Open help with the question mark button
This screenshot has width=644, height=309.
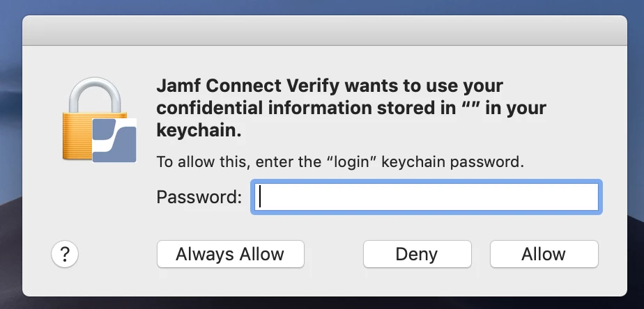click(65, 254)
